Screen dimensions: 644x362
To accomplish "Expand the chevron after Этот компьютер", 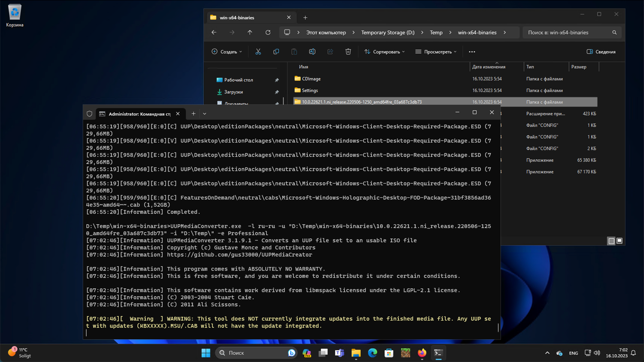I will (x=353, y=32).
